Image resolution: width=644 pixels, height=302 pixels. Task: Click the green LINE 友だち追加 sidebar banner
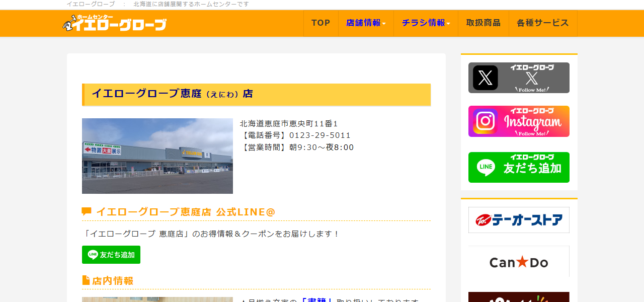519,167
